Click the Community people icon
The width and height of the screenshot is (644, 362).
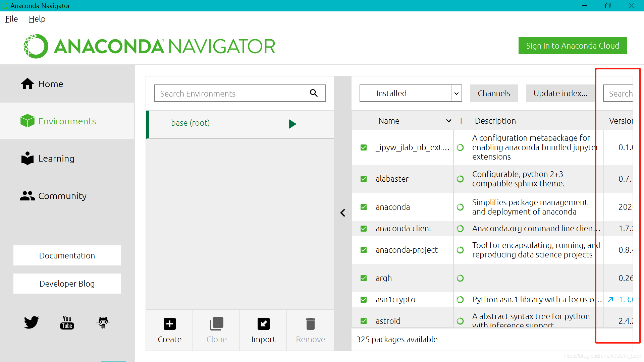point(28,196)
